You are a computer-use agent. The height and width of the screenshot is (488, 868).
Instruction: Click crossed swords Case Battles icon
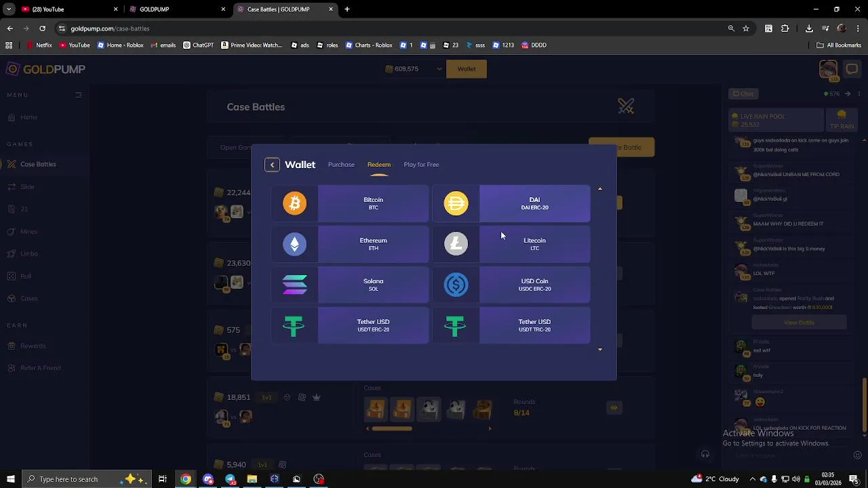(626, 106)
